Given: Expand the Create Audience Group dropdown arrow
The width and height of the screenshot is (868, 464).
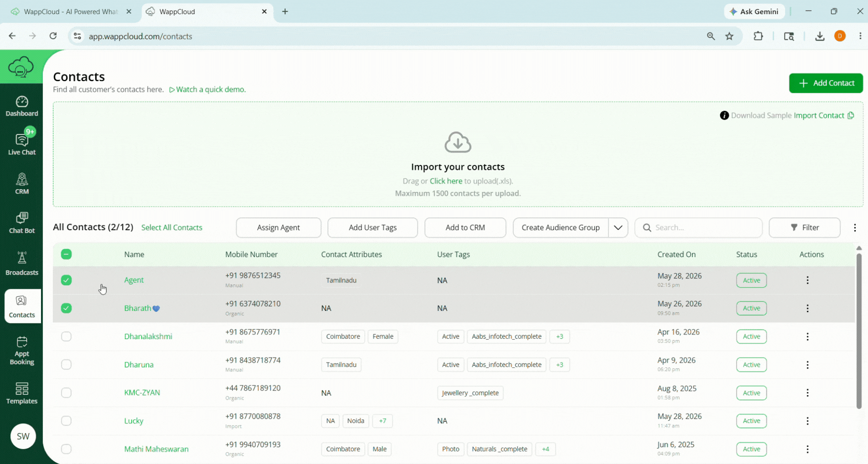Looking at the screenshot, I should click(x=618, y=227).
